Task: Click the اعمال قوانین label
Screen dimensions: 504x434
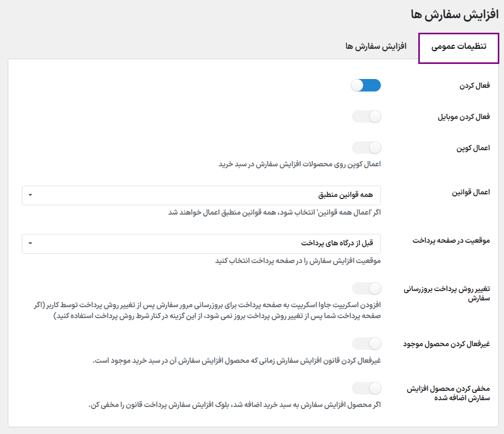Action: coord(469,192)
